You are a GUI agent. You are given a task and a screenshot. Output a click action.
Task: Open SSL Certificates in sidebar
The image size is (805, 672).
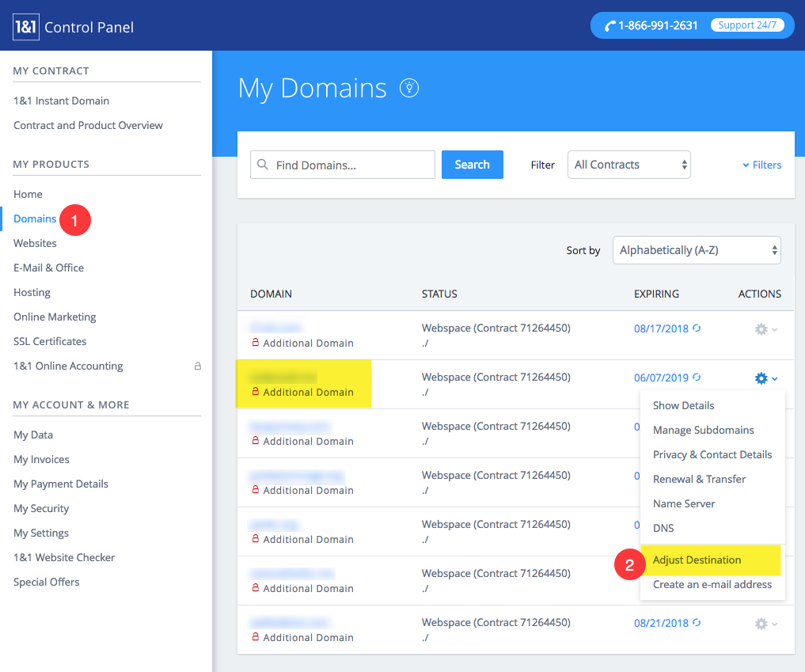pos(50,342)
